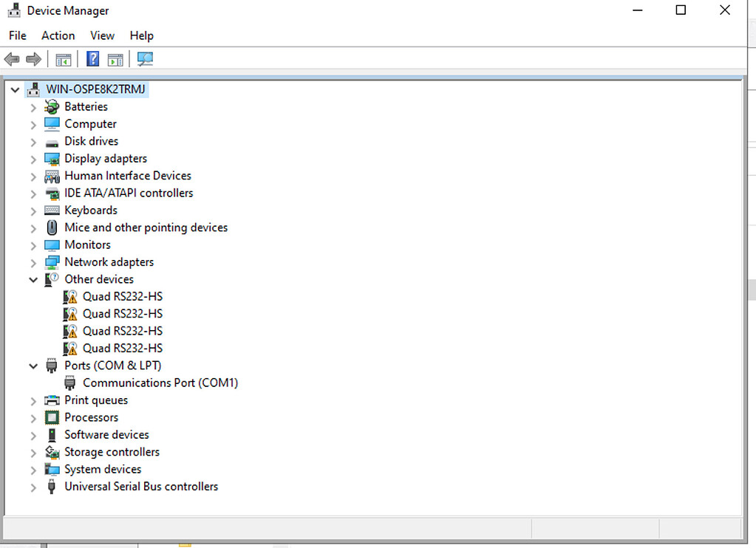Open the View menu
The width and height of the screenshot is (756, 548).
coord(102,35)
